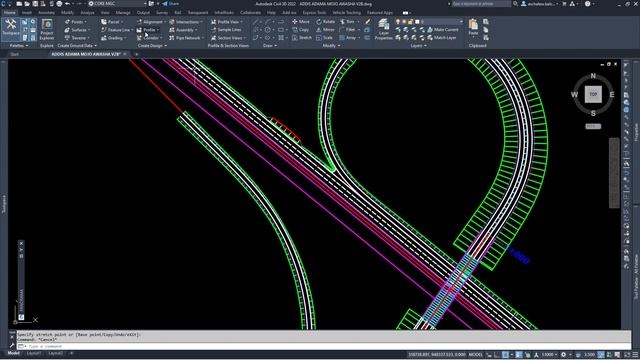The height and width of the screenshot is (360, 640).
Task: Select the Scale tool in Modify panel
Action: point(324,38)
